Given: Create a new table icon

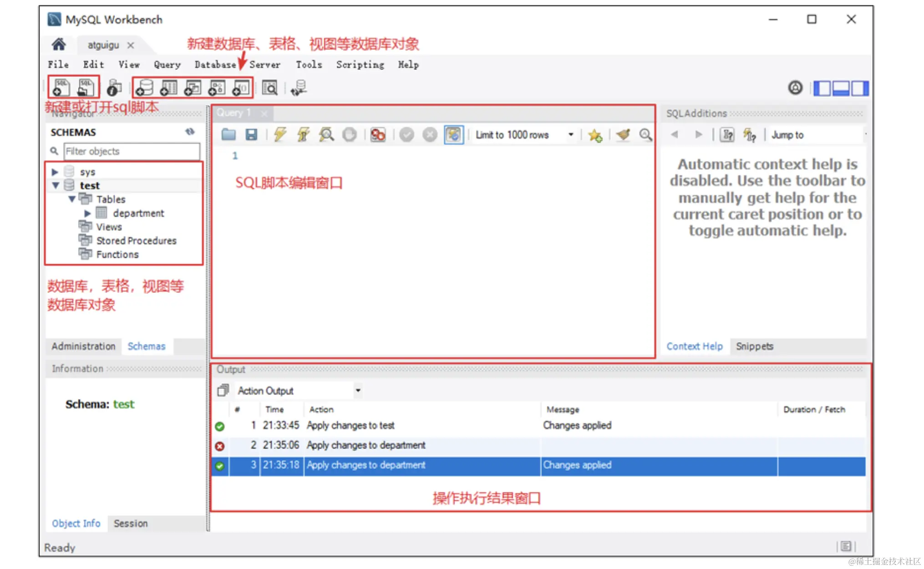Looking at the screenshot, I should (168, 88).
